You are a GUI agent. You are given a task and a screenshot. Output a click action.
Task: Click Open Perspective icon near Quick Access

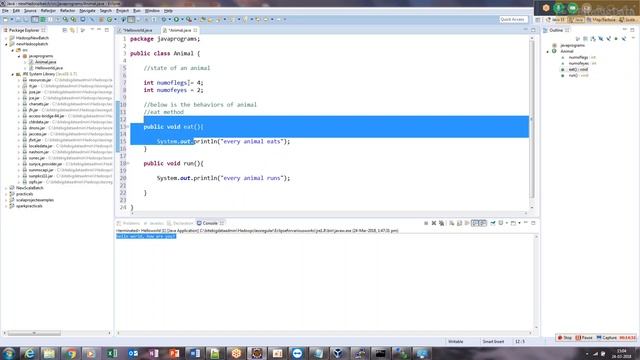538,20
